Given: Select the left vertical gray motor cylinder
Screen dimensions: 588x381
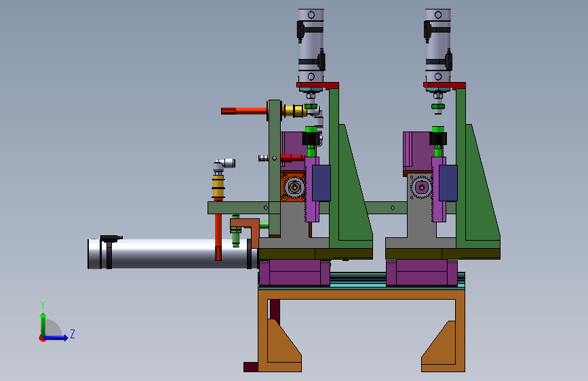Looking at the screenshot, I should (x=311, y=45).
